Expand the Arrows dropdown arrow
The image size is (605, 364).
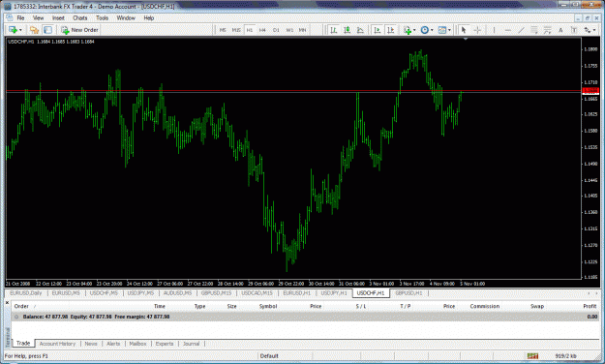click(594, 30)
